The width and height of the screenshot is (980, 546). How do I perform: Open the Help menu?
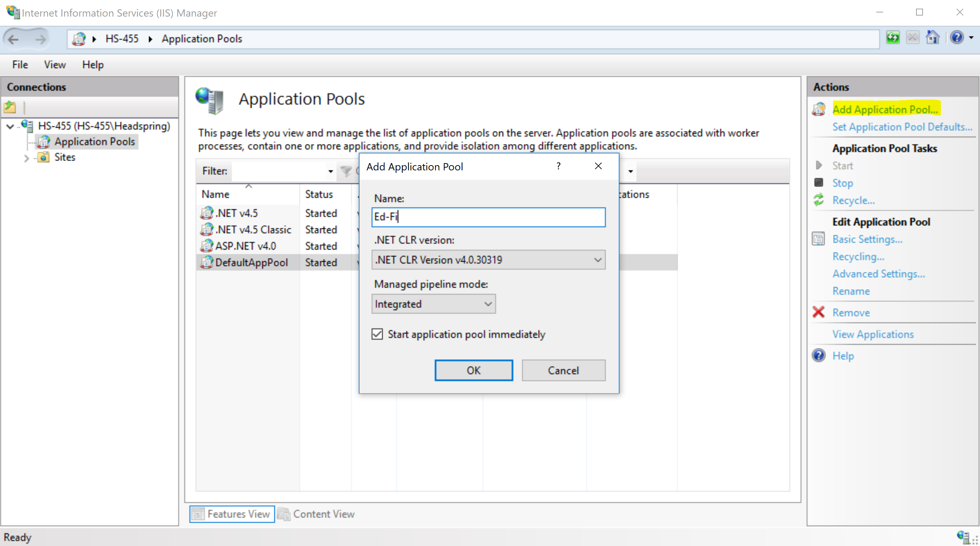pos(93,65)
